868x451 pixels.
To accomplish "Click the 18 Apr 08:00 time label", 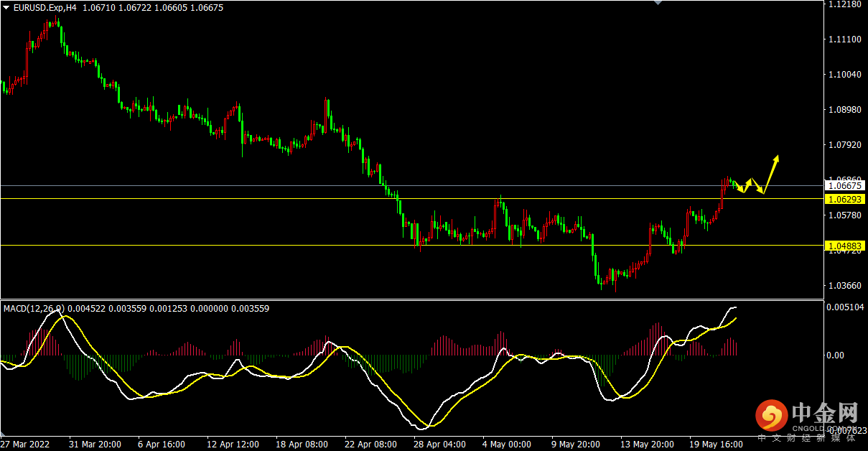I will [x=302, y=445].
